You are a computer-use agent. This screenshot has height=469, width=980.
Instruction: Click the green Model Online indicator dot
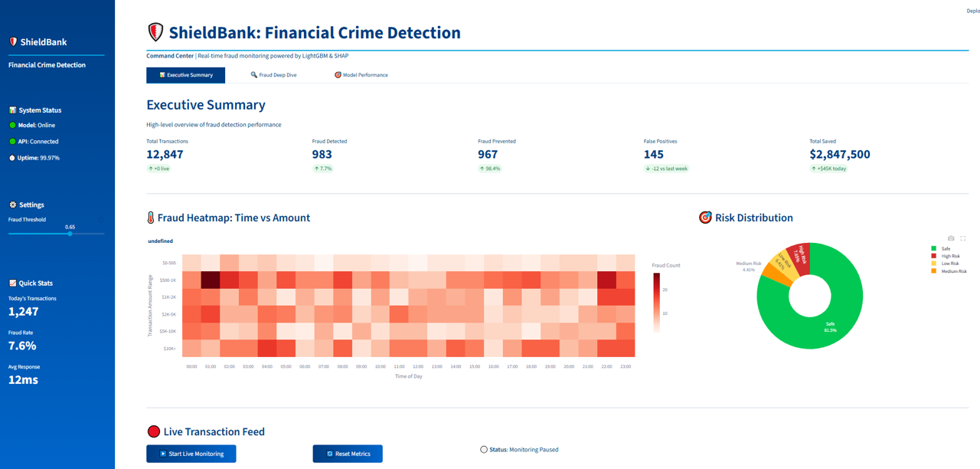point(12,125)
